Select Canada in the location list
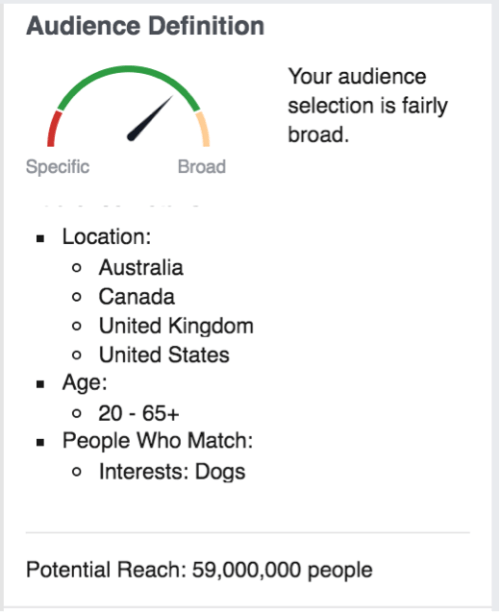Screen dimensions: 500x612 pos(137,297)
